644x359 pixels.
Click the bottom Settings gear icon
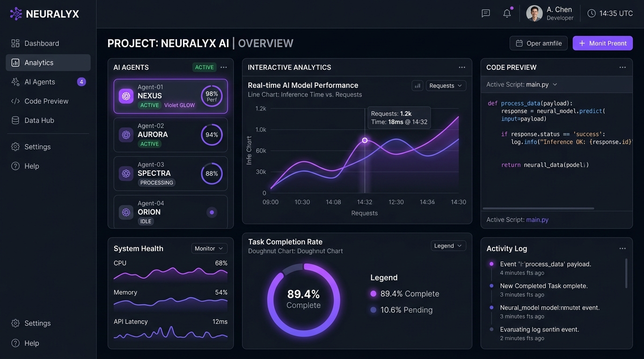[15, 323]
